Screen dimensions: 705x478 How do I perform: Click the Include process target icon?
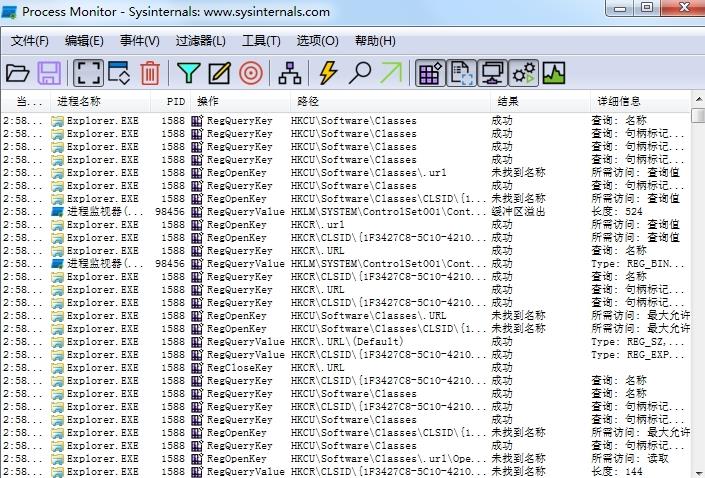click(x=251, y=73)
